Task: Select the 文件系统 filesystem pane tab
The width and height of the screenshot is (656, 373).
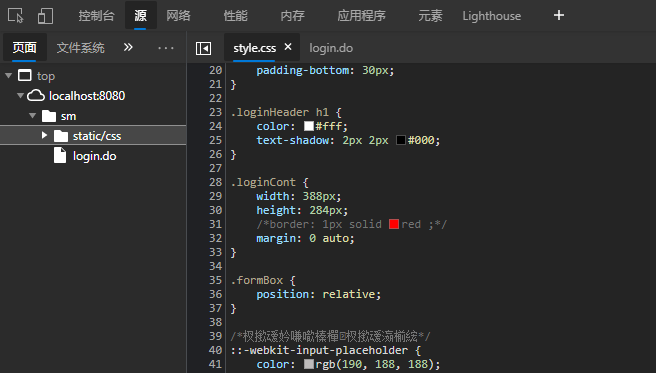Action: click(80, 48)
